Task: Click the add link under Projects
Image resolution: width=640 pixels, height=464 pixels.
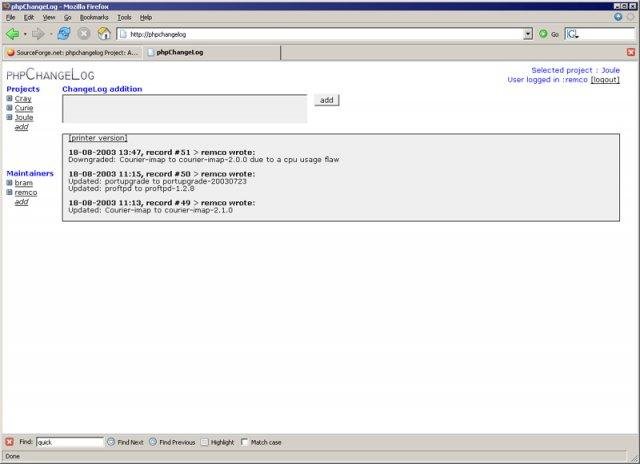Action: (21, 127)
